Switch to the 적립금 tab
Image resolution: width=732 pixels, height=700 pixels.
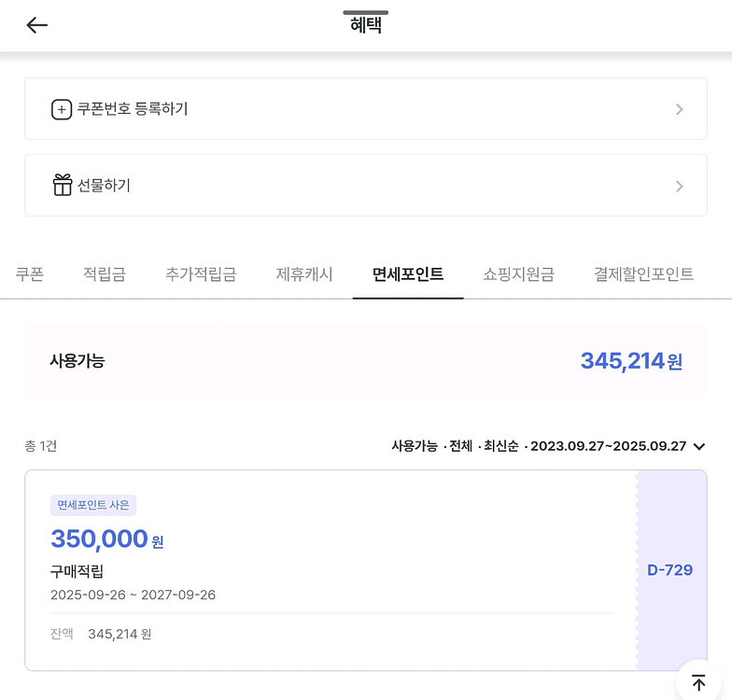click(x=105, y=274)
